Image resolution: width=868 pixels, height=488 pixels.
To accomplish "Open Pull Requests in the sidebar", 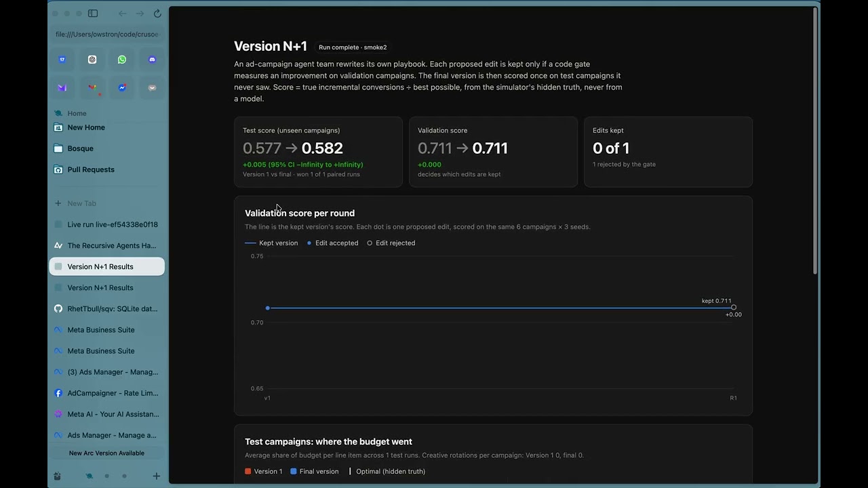I will point(106,169).
